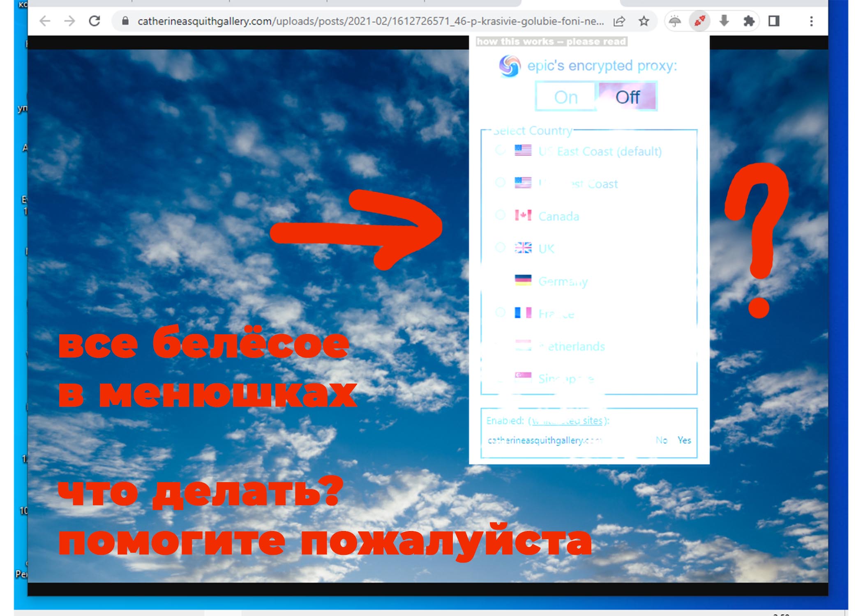
Task: Click the browser forward arrow
Action: click(x=70, y=21)
